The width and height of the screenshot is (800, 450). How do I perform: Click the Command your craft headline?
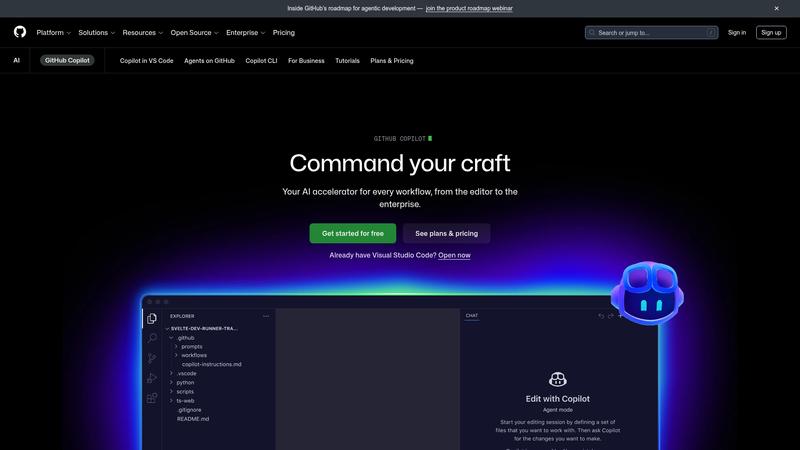tap(400, 163)
